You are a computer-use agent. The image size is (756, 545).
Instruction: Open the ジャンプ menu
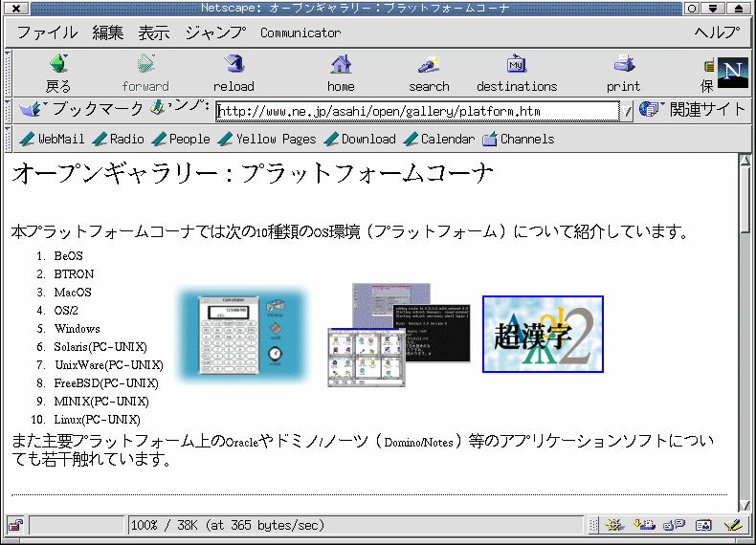[x=215, y=33]
